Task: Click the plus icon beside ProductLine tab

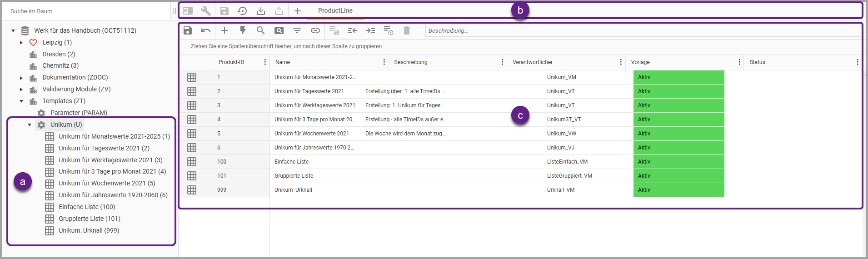Action: (298, 11)
